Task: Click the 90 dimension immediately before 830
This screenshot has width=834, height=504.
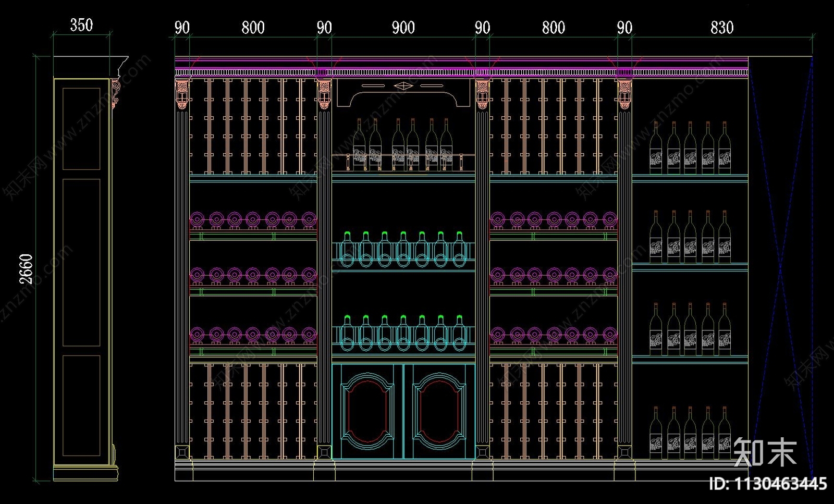Action: pos(624,28)
